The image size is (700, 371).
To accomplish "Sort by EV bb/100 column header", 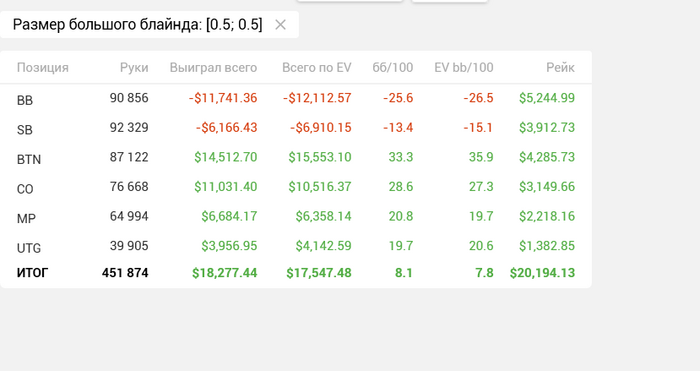I will (x=464, y=67).
